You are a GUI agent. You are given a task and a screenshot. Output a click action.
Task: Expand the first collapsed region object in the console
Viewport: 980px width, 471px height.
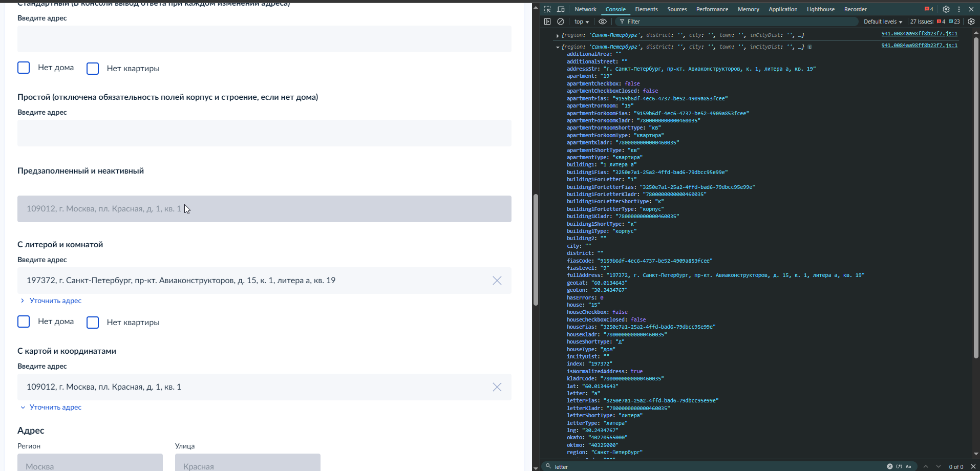558,35
